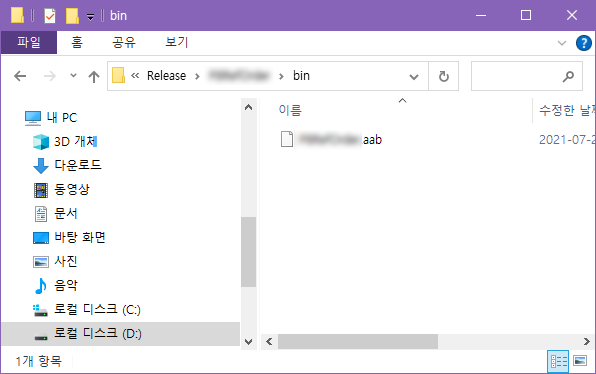Expand the ribbon with the chevron
This screenshot has height=374, width=596.
562,43
